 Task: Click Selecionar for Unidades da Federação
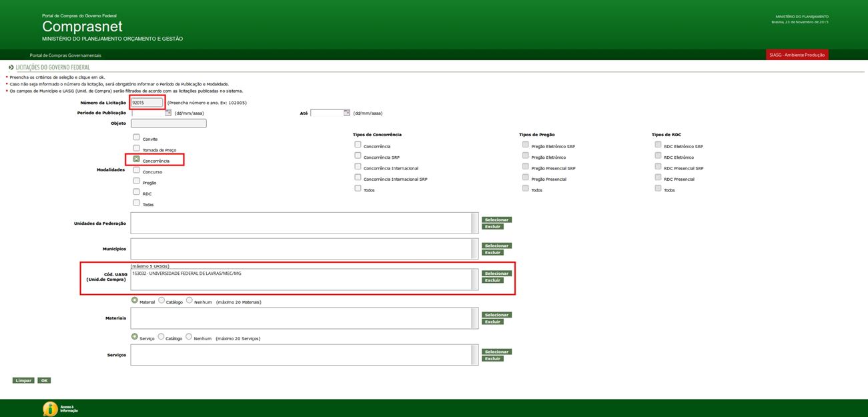[x=496, y=220]
